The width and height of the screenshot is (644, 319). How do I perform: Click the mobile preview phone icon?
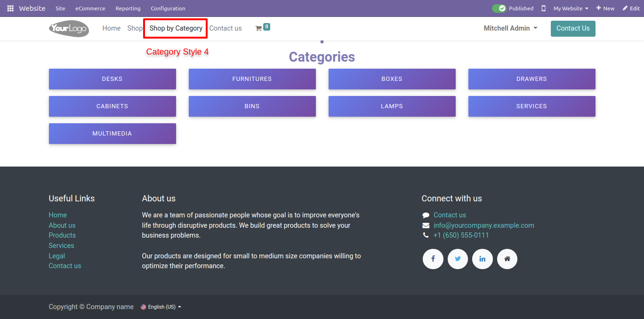pyautogui.click(x=544, y=8)
